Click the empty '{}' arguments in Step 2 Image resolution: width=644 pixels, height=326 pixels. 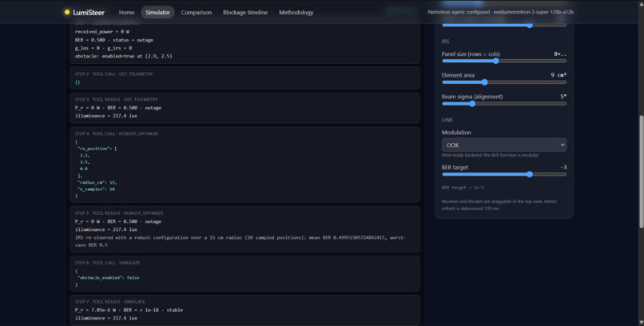[x=78, y=82]
